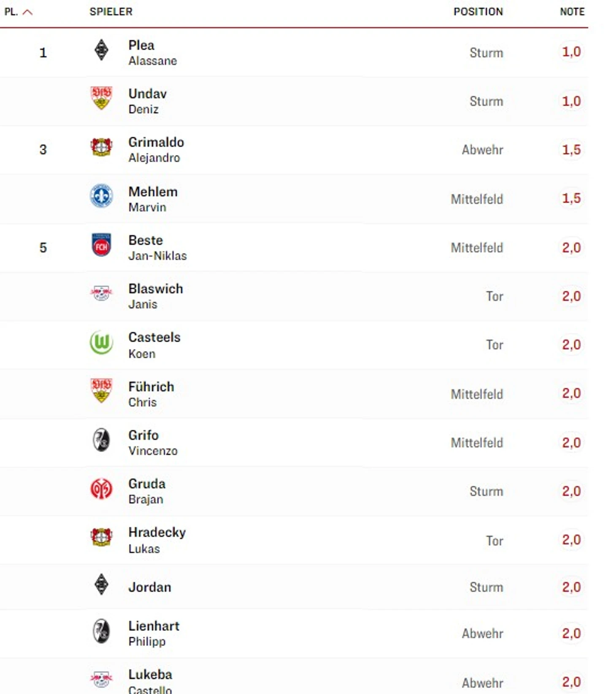Sort table by the POSITION column header
616x694 pixels.
(478, 12)
